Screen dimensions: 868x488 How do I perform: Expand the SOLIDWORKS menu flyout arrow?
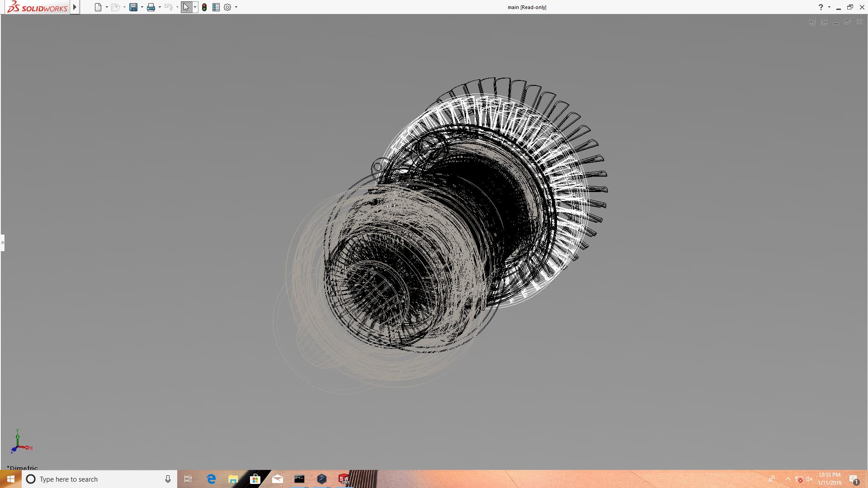tap(75, 7)
